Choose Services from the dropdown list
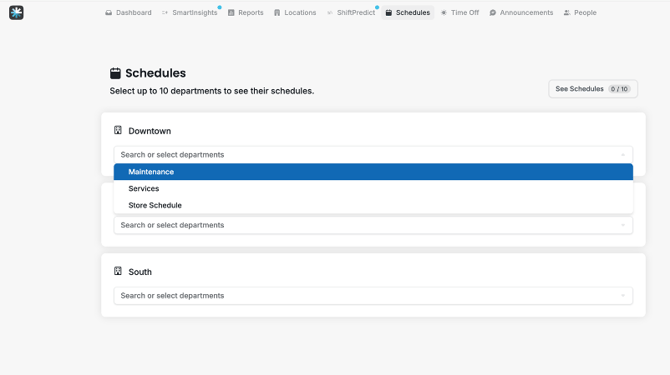Viewport: 670px width, 375px height. (x=373, y=188)
